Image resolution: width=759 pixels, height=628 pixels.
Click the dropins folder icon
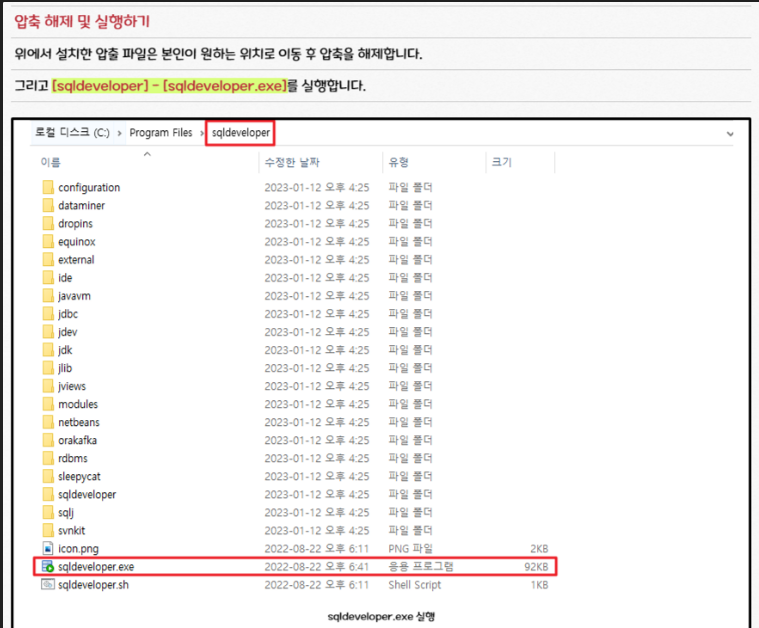[x=48, y=223]
